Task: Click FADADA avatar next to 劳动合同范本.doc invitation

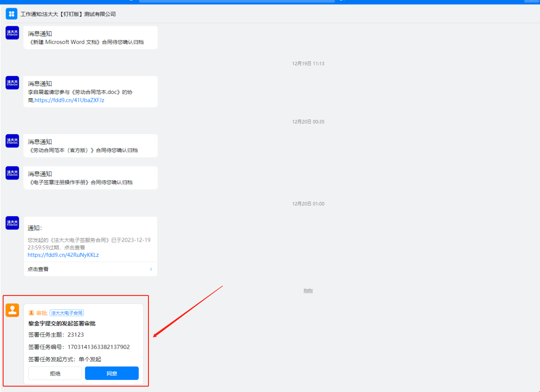Action: 12,83
